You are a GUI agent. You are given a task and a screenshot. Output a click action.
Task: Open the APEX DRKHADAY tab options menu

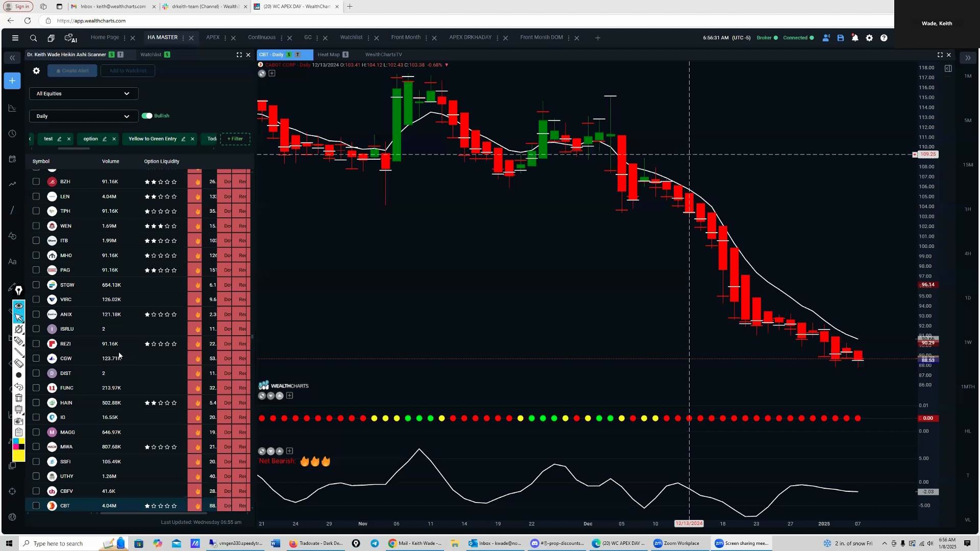(497, 38)
